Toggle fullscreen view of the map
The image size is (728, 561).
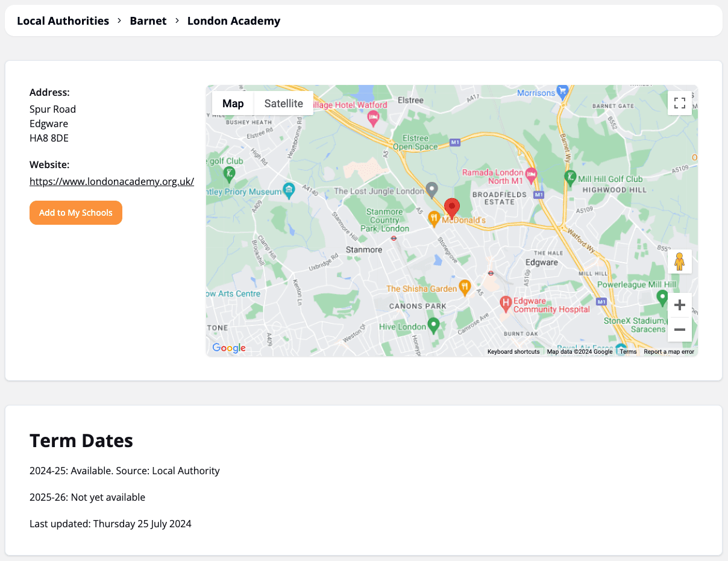(679, 103)
